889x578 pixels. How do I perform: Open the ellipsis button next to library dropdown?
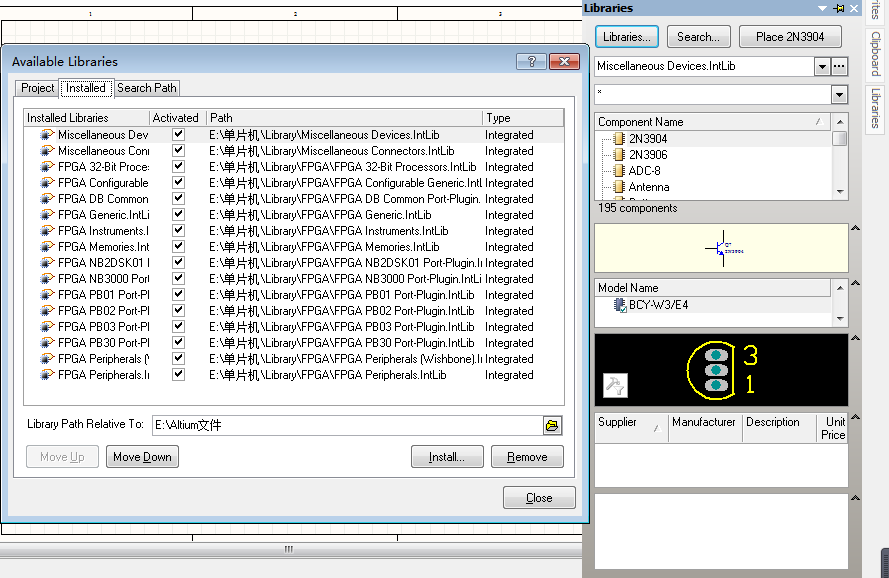[x=839, y=66]
